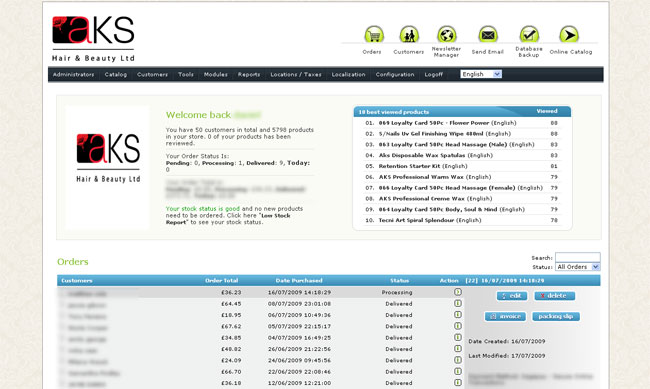Sort by the Status column header
This screenshot has width=650, height=389.
click(x=399, y=280)
